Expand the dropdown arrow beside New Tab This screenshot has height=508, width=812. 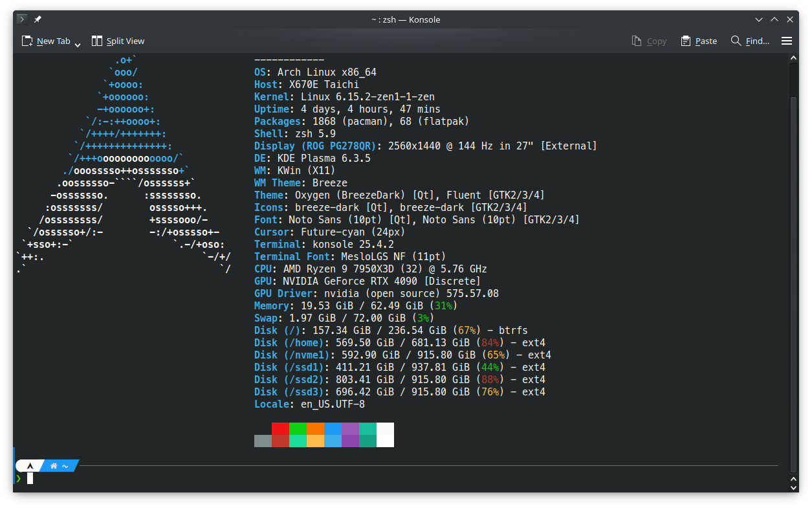(78, 43)
